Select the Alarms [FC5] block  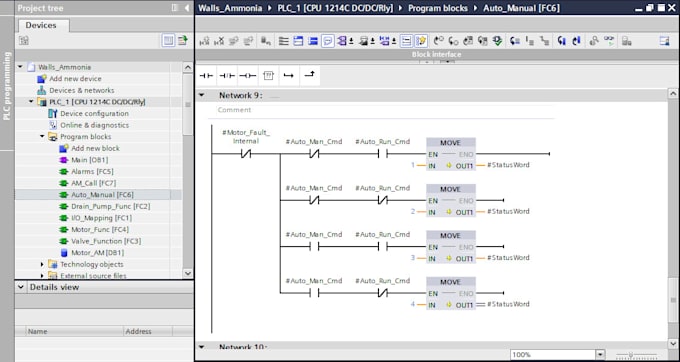pyautogui.click(x=92, y=171)
